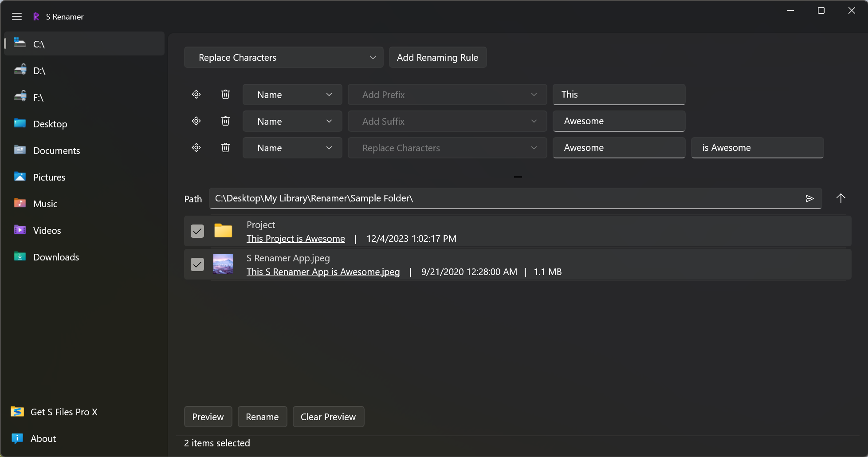
Task: Open the Add Suffix rule dropdown
Action: tap(447, 121)
